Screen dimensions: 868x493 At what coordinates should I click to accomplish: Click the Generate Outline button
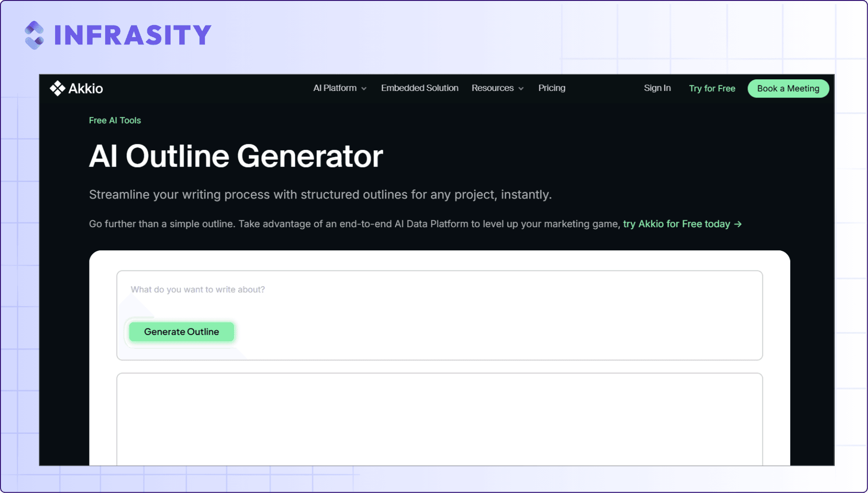click(x=182, y=332)
